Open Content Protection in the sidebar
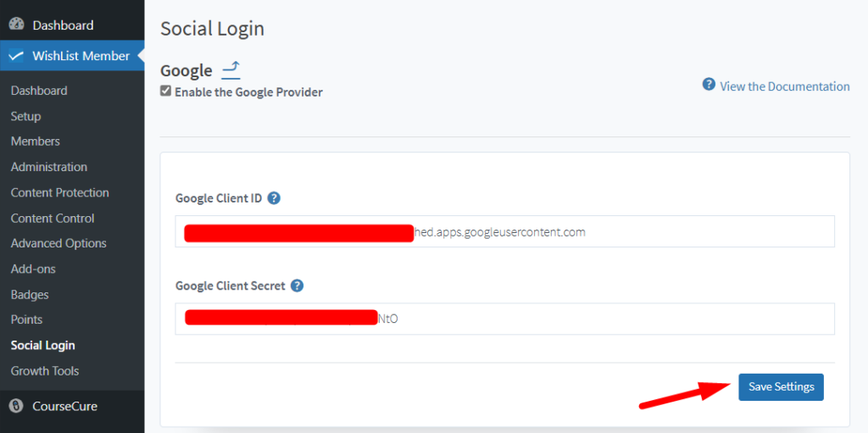The image size is (868, 433). coord(60,192)
